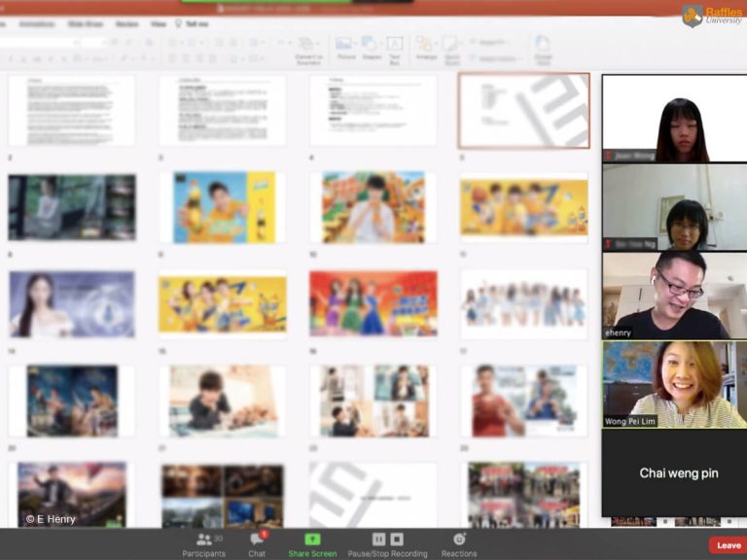Select the highlighted slide thumbnail in top row
The image size is (747, 560).
point(523,110)
